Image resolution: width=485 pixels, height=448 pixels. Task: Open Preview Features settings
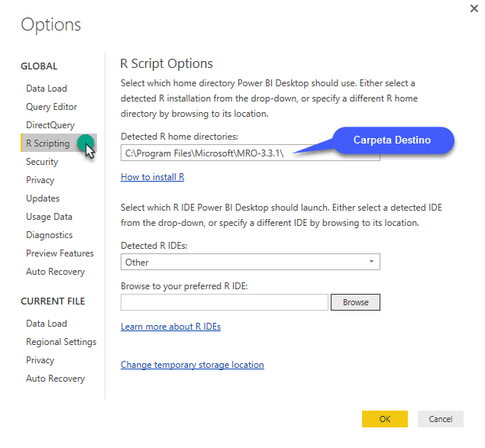[x=60, y=253]
